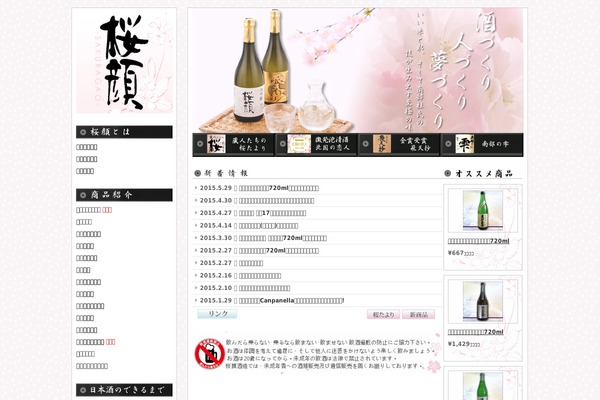Click the no drunk driving warning icon
The width and height of the screenshot is (600, 400).
click(209, 353)
